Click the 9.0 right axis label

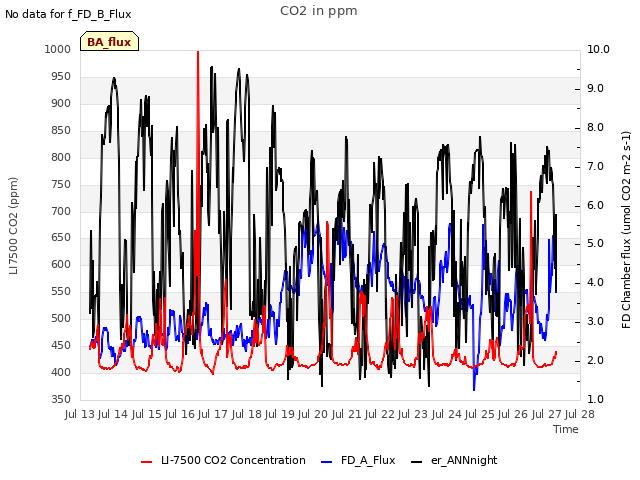click(596, 89)
